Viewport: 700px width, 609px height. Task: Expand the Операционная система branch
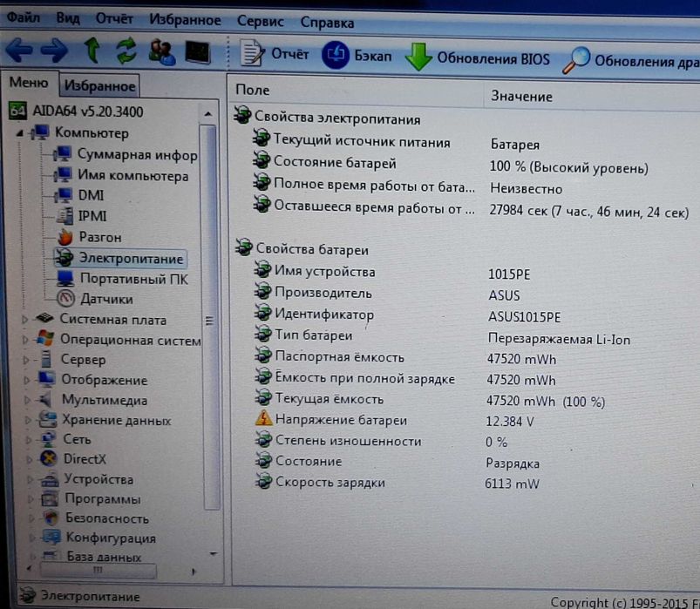tap(25, 340)
